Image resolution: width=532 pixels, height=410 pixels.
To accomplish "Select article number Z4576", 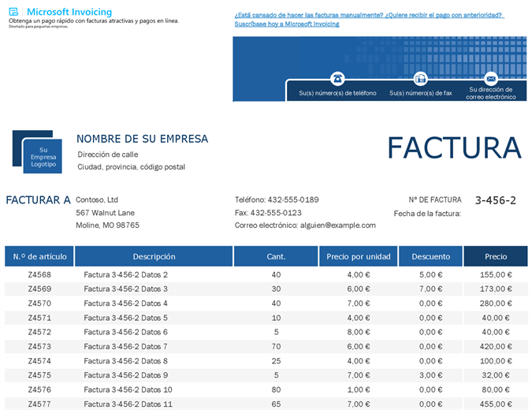I will click(x=39, y=389).
